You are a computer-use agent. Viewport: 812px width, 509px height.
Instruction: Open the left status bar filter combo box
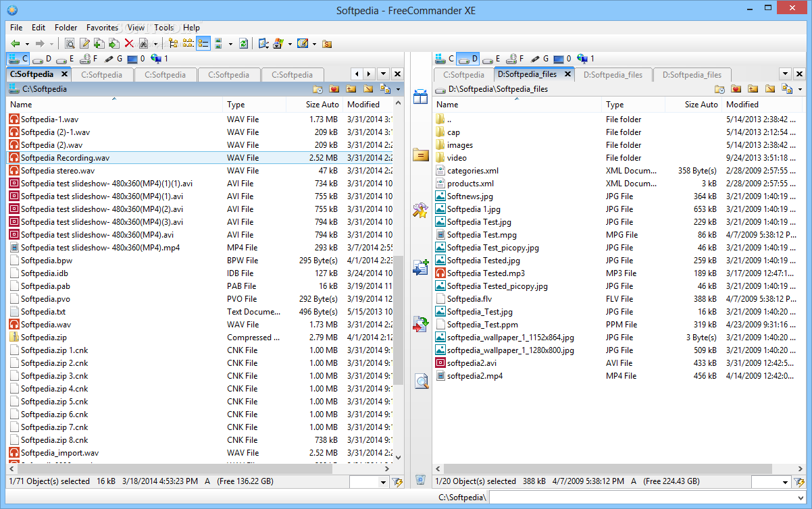369,481
